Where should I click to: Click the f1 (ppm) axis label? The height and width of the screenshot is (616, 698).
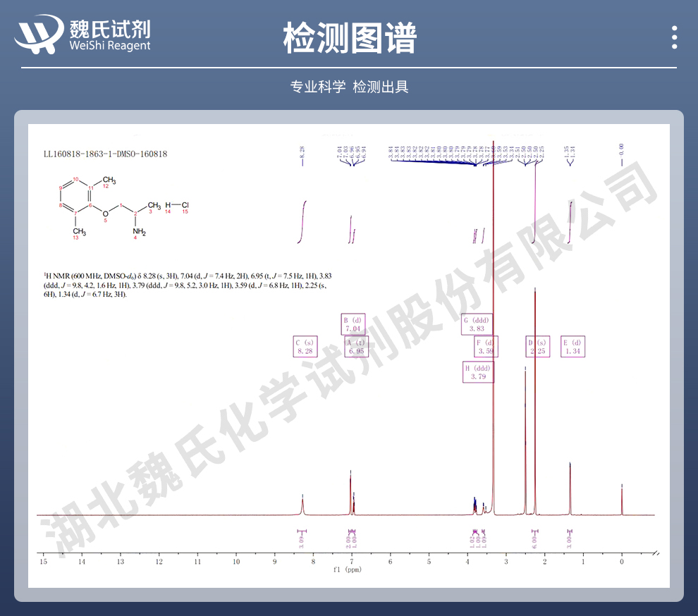pyautogui.click(x=348, y=569)
